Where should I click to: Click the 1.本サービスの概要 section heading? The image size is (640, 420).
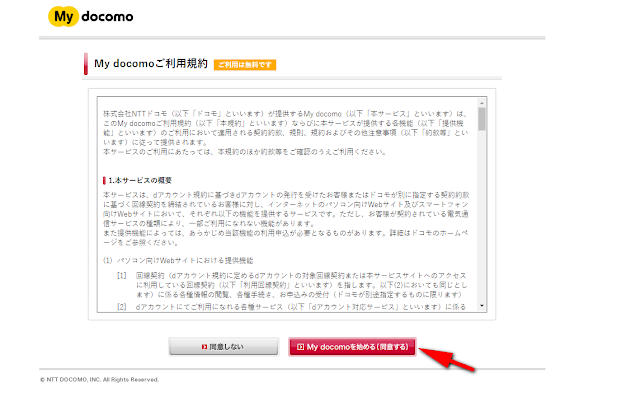140,180
